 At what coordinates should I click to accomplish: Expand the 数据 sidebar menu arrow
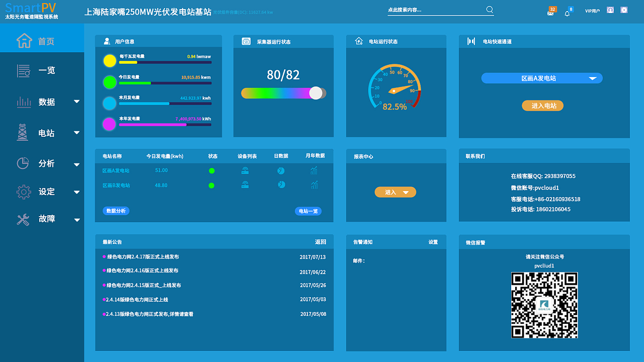(76, 102)
